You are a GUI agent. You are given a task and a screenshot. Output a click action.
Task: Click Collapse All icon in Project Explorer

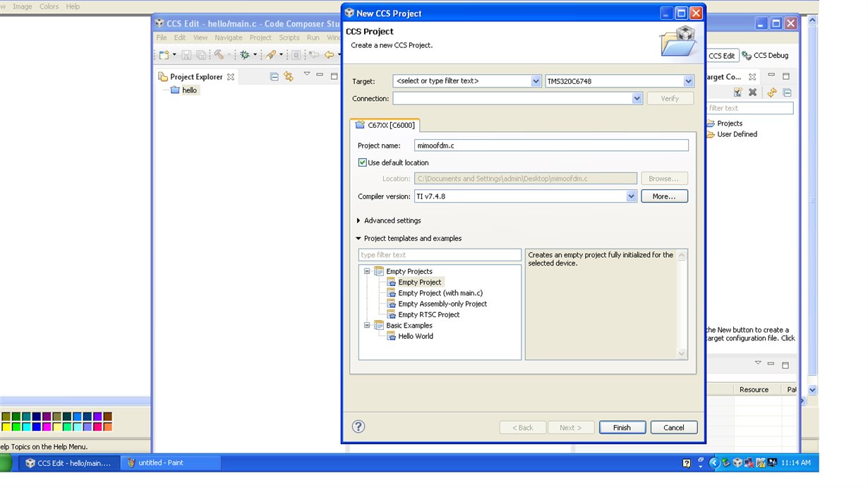pos(275,76)
